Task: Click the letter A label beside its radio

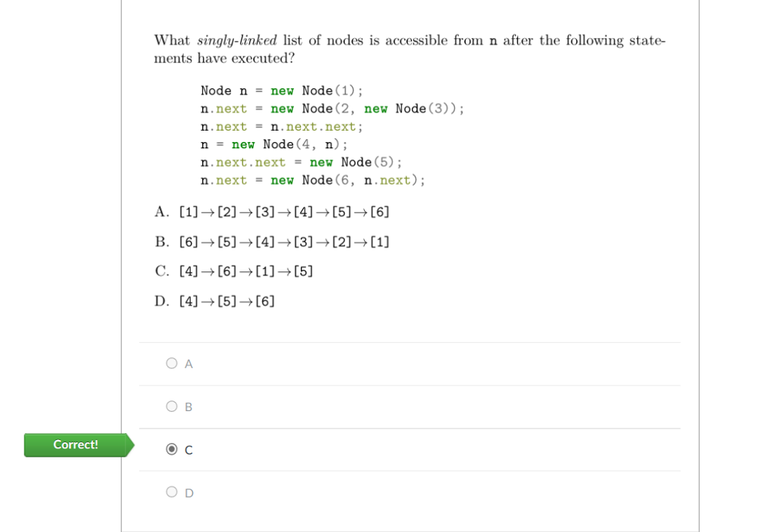Action: pyautogui.click(x=189, y=364)
